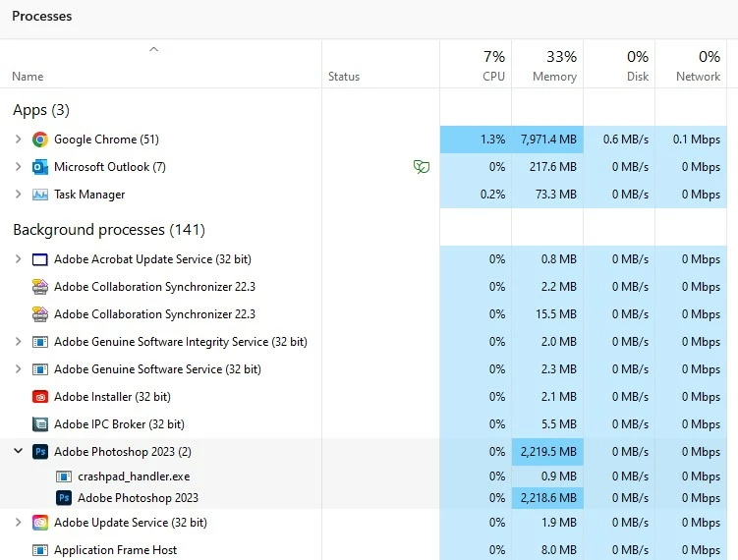738x560 pixels.
Task: Click the Google Chrome icon
Action: pyautogui.click(x=40, y=140)
